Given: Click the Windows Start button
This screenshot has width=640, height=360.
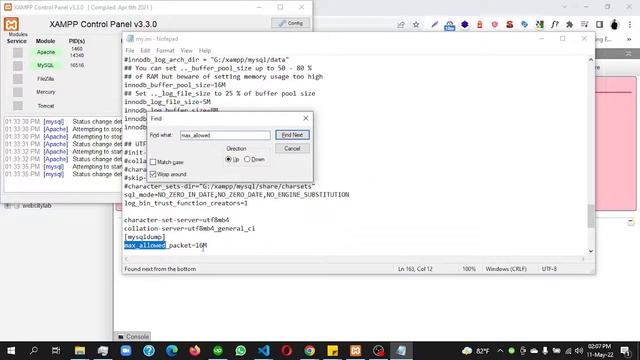Looking at the screenshot, I should [11, 351].
